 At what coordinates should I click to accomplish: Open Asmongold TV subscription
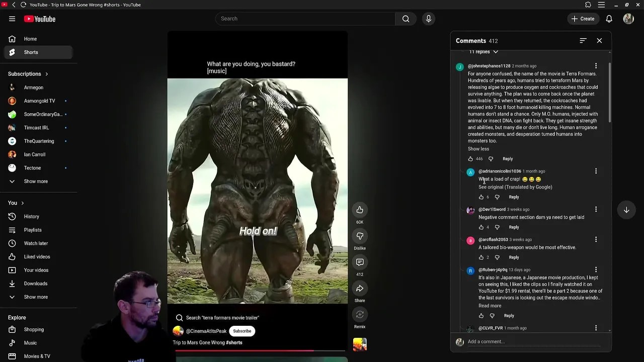click(x=39, y=101)
